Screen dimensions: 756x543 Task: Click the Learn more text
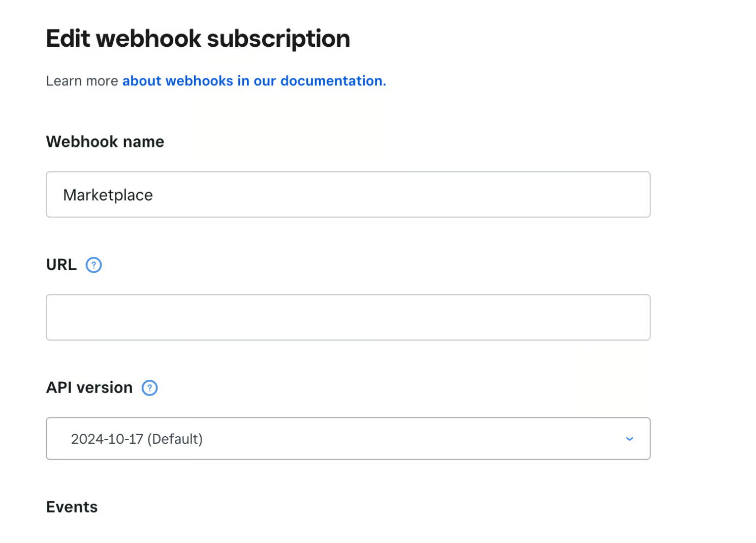click(82, 81)
